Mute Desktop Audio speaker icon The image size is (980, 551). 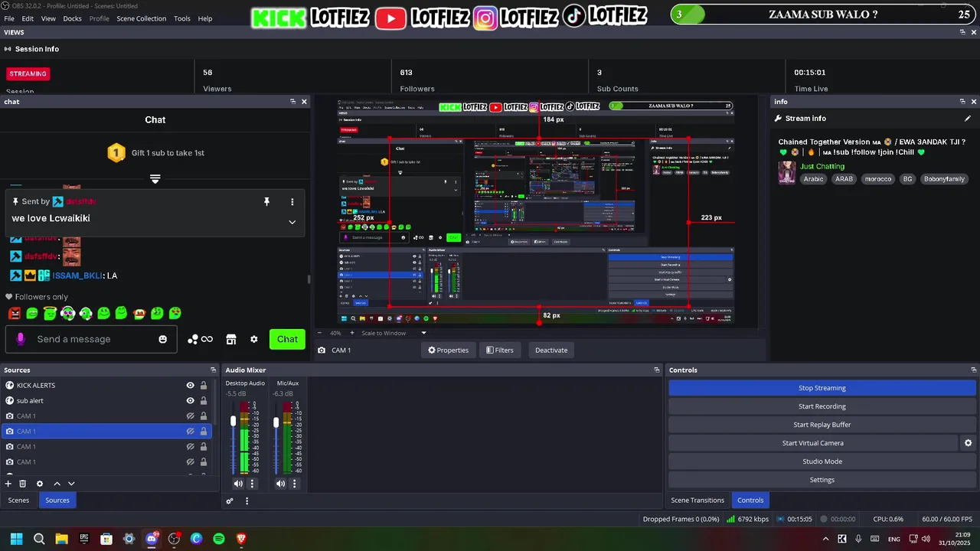pos(238,484)
